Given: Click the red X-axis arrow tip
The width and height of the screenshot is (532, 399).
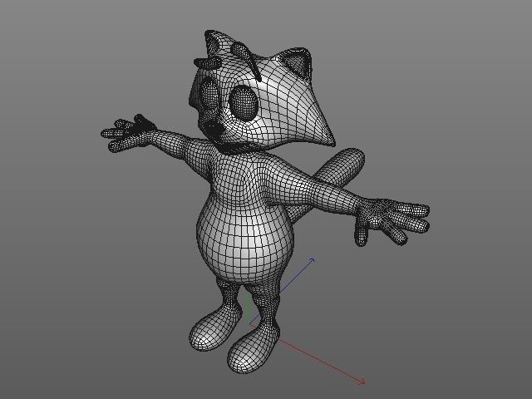Looking at the screenshot, I should click(362, 382).
